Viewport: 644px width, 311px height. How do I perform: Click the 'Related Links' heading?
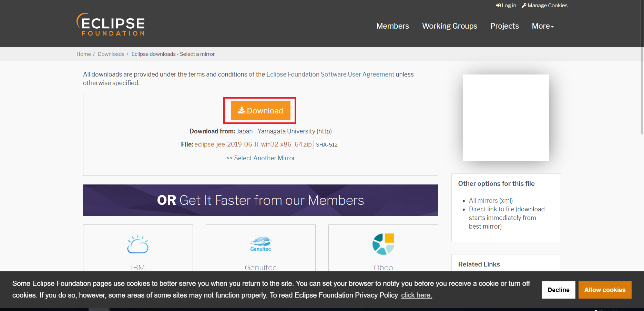coord(479,264)
